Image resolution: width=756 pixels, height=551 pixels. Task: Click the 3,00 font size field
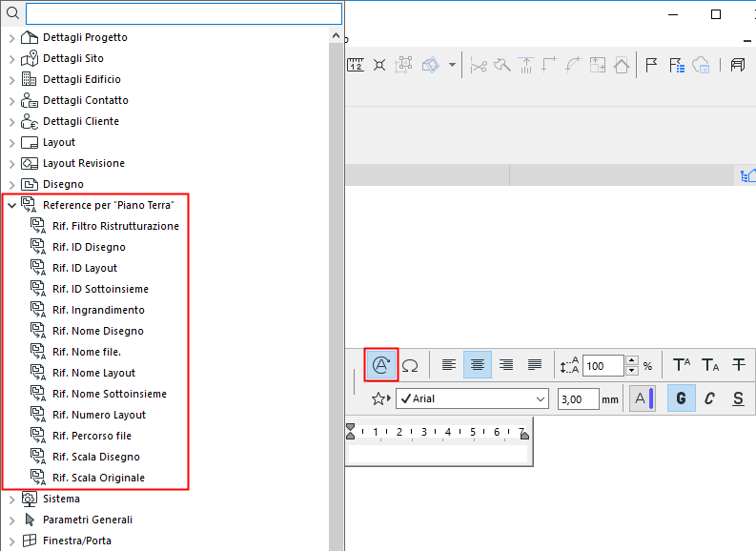click(578, 399)
